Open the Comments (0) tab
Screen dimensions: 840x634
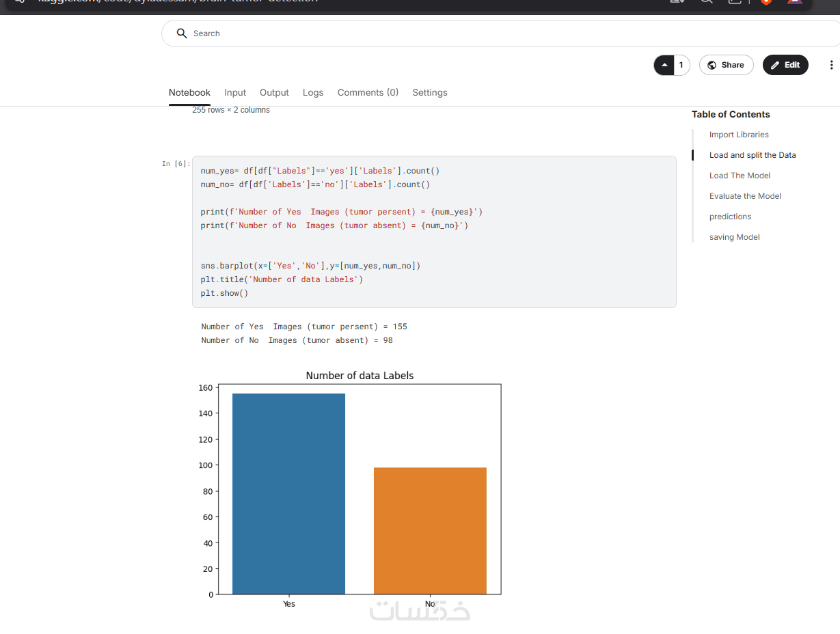click(368, 92)
